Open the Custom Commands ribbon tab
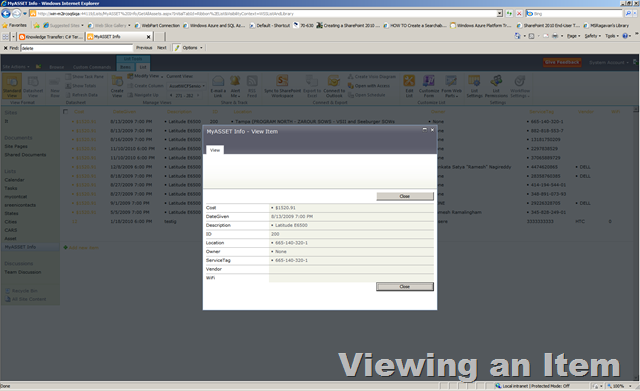Viewport: 640px width, 391px height. point(92,67)
